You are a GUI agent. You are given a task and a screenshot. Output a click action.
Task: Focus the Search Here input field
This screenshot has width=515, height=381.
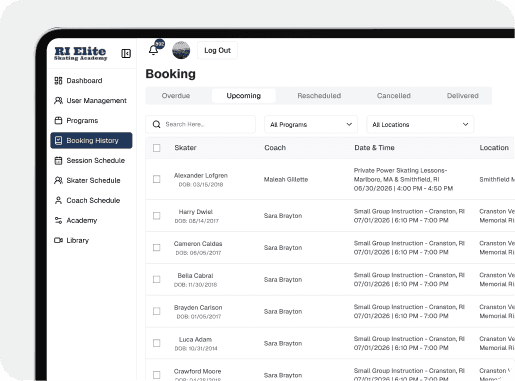201,124
